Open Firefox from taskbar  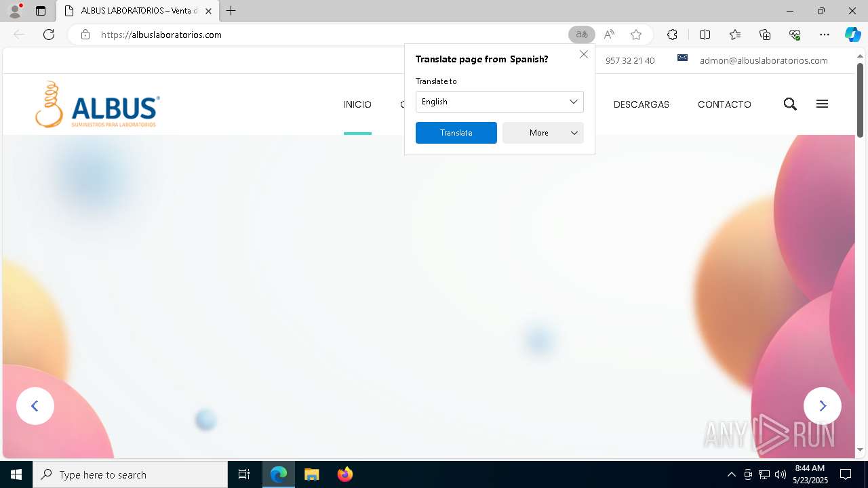pos(344,474)
